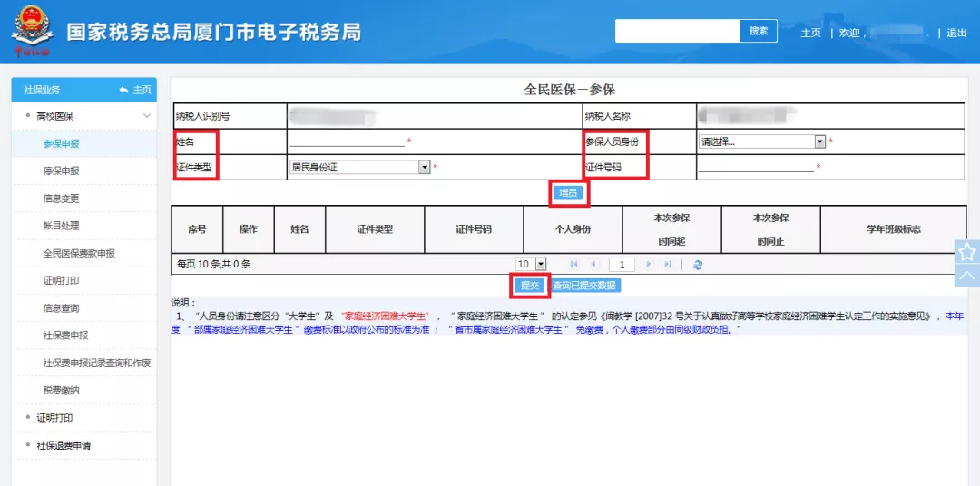Click the 纳税人识别号 label

click(202, 116)
